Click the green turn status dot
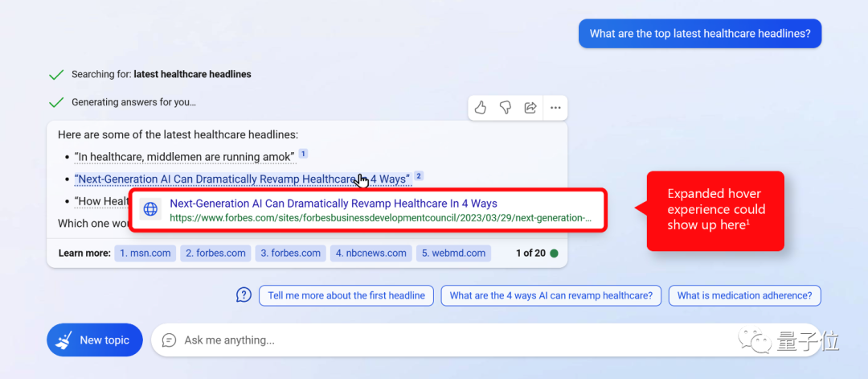The image size is (868, 379). (x=554, y=253)
